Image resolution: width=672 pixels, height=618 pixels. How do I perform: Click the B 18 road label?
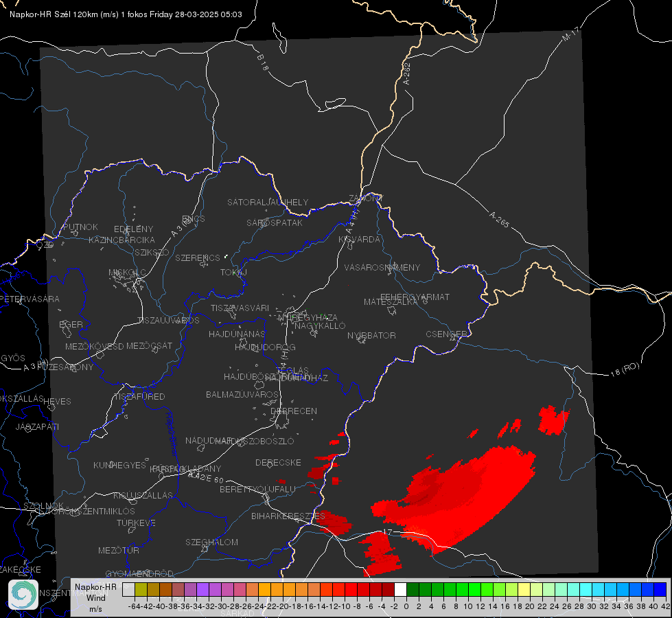point(263,62)
